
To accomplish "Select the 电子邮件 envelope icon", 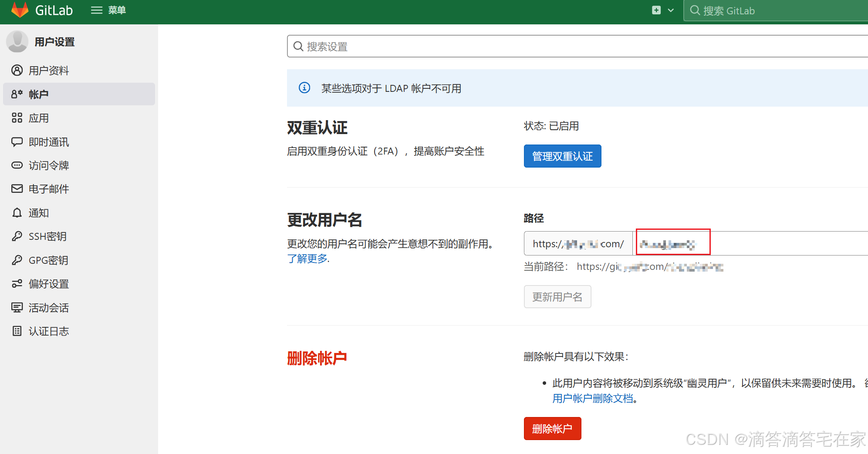I will point(17,189).
